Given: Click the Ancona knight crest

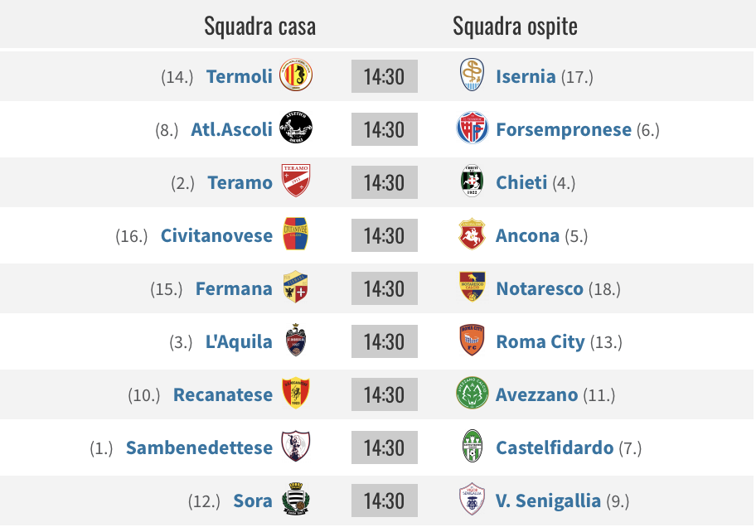Looking at the screenshot, I should (x=472, y=235).
